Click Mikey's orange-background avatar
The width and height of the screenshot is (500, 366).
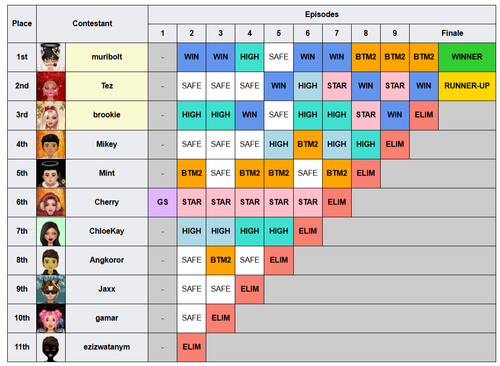pos(51,144)
